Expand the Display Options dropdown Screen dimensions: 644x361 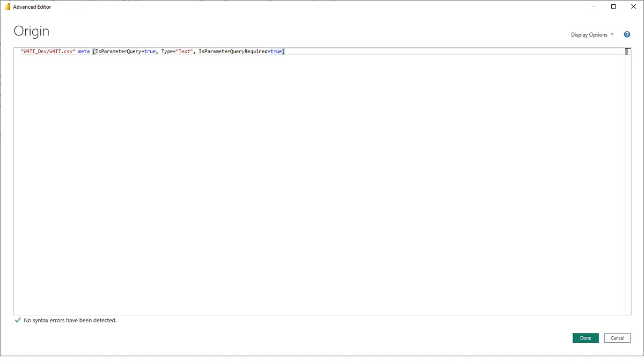coord(592,35)
